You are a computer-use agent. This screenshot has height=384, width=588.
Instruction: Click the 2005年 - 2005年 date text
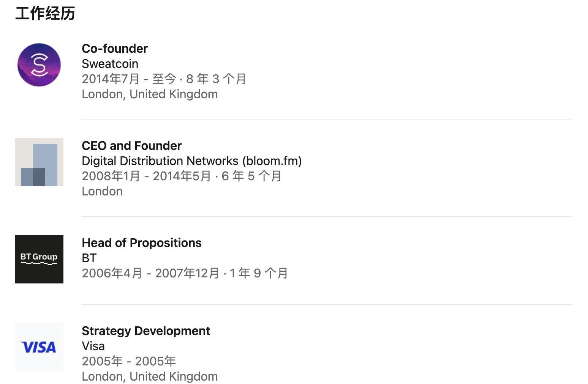coord(129,361)
